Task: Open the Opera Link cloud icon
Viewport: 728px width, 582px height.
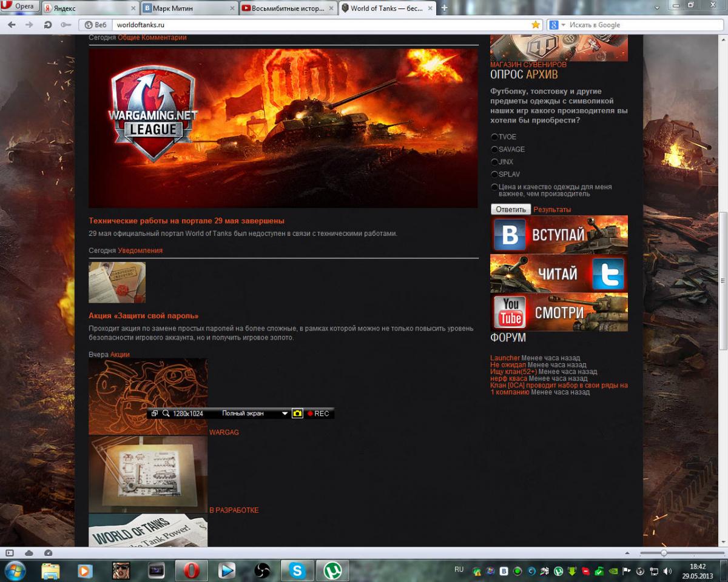Action: pyautogui.click(x=29, y=553)
